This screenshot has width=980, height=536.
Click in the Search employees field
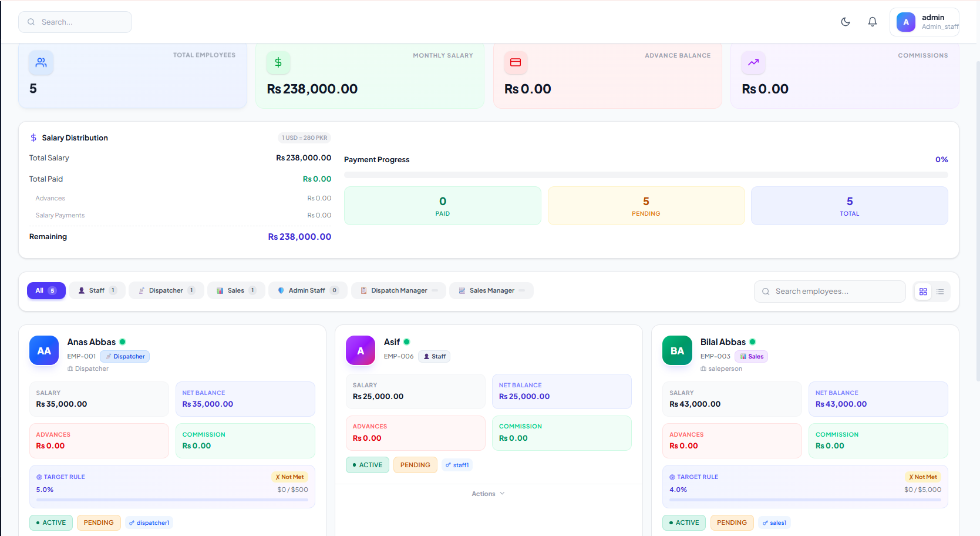829,292
